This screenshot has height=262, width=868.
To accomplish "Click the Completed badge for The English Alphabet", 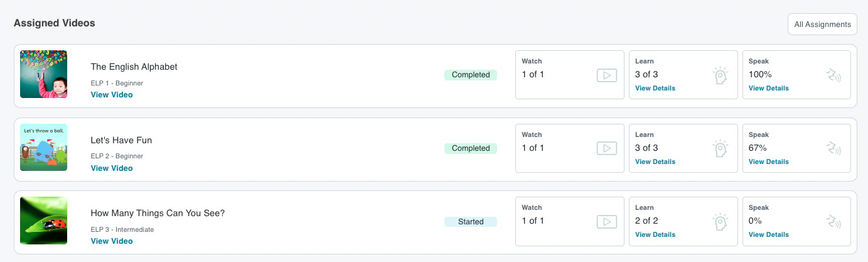I will [471, 75].
